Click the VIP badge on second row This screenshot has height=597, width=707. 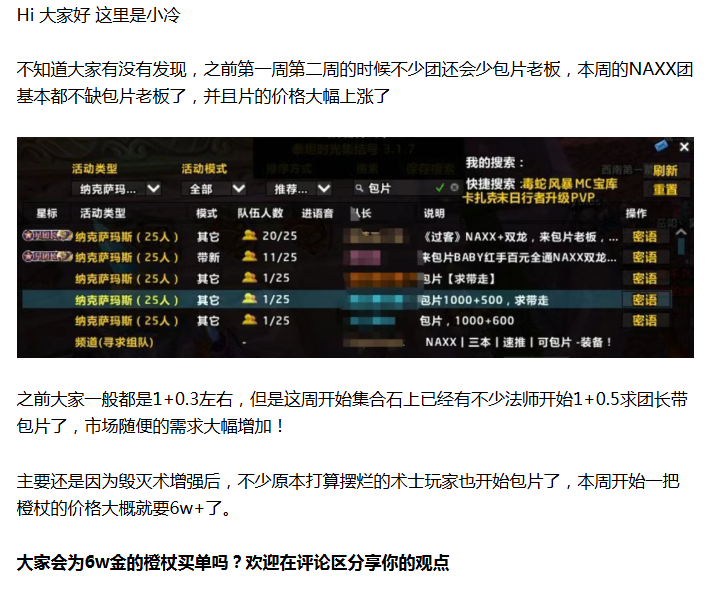click(47, 257)
